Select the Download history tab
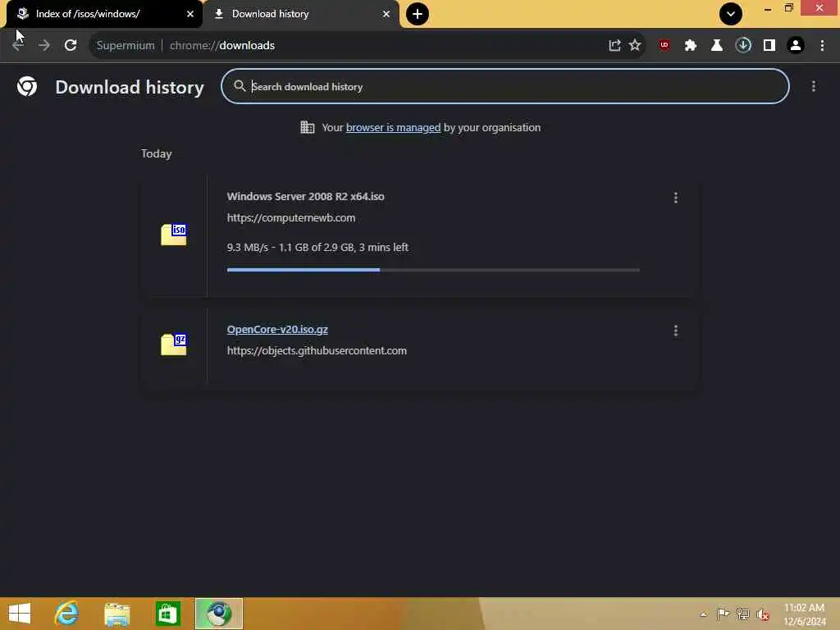 pos(302,14)
